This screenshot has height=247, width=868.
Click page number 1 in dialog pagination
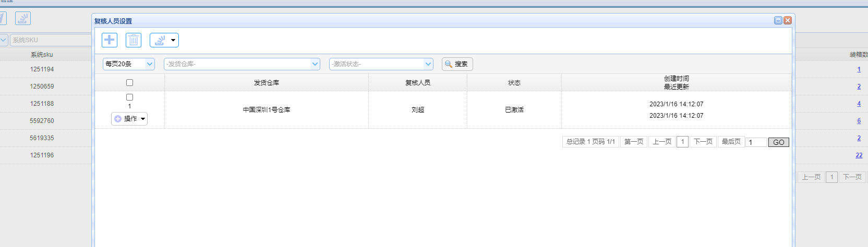click(682, 142)
